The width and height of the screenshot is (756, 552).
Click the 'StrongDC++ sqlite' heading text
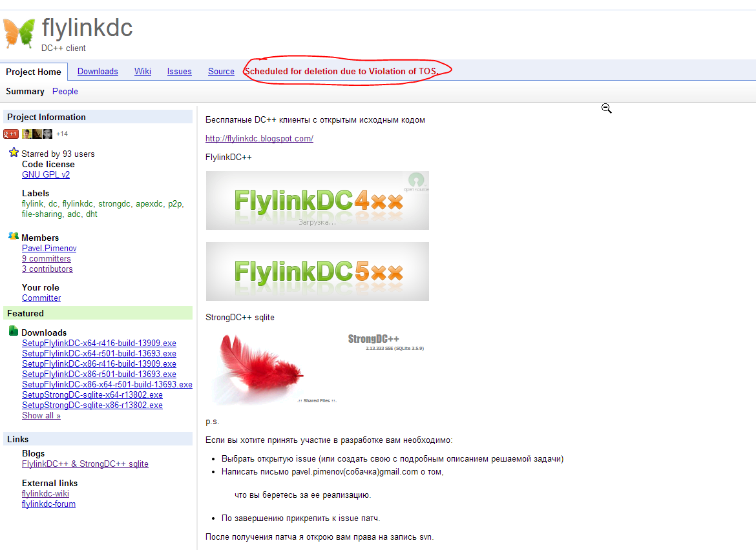point(240,318)
